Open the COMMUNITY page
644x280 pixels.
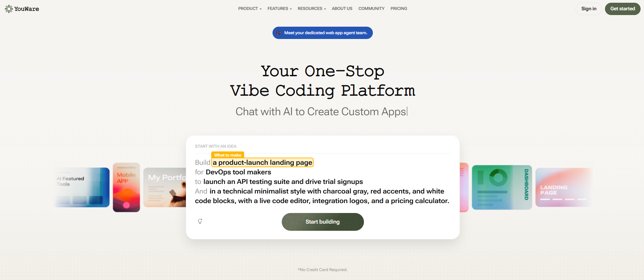(371, 9)
